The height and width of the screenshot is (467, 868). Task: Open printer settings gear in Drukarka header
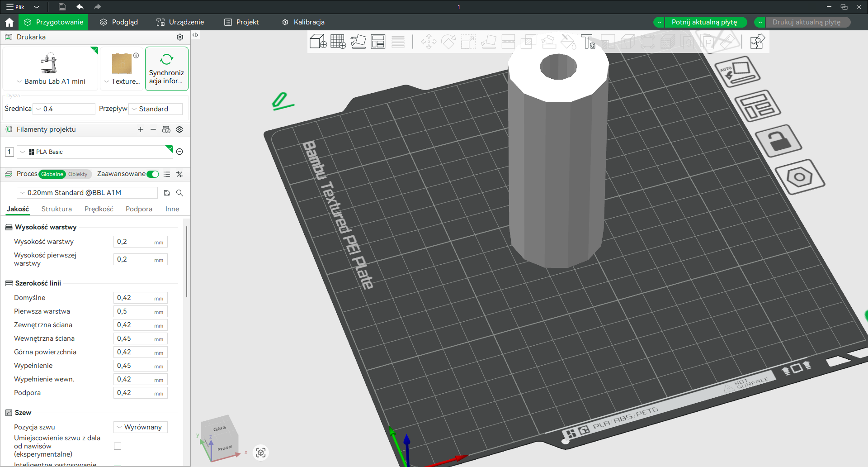coord(180,37)
